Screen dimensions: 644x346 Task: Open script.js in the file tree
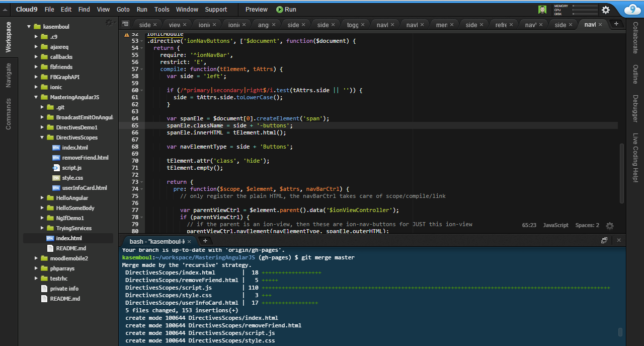pyautogui.click(x=71, y=168)
